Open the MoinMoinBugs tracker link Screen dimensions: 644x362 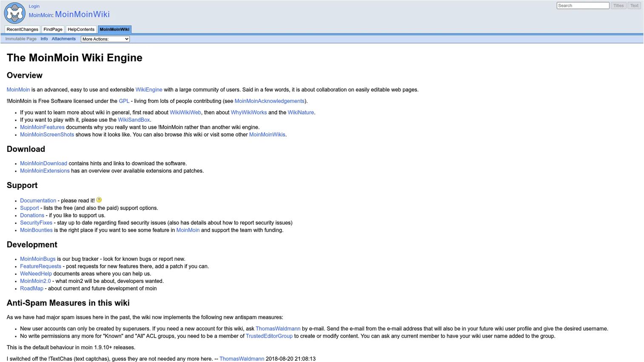pyautogui.click(x=37, y=259)
